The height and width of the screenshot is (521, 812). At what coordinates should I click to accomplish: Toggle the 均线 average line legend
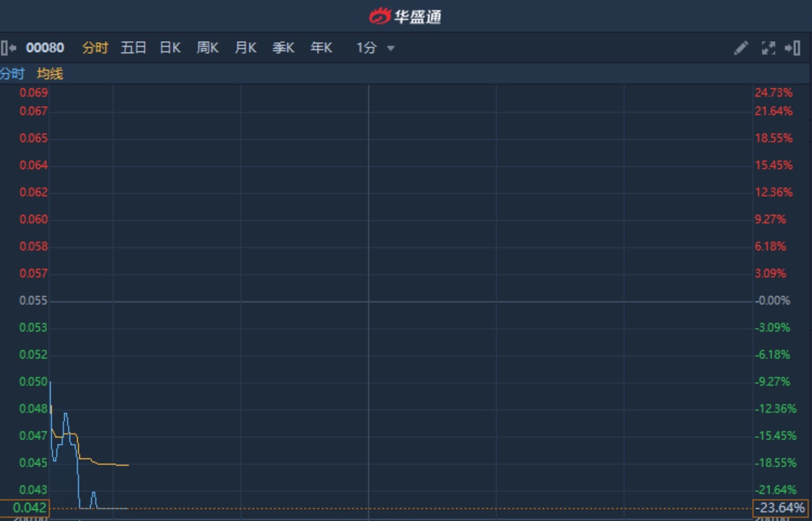pos(50,74)
